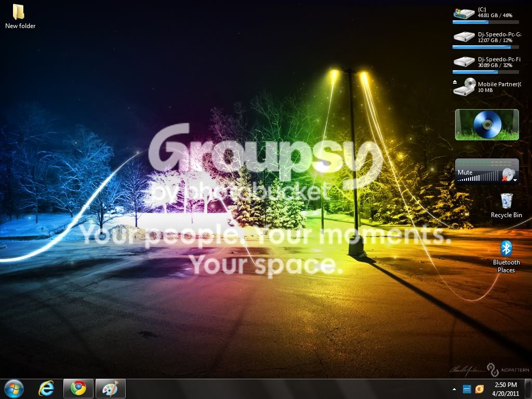Open the blue disc media player gadget
The width and height of the screenshot is (532, 399).
tap(487, 125)
